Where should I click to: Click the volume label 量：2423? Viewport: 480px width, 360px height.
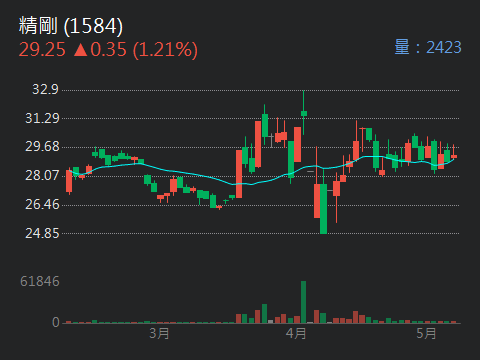click(428, 47)
